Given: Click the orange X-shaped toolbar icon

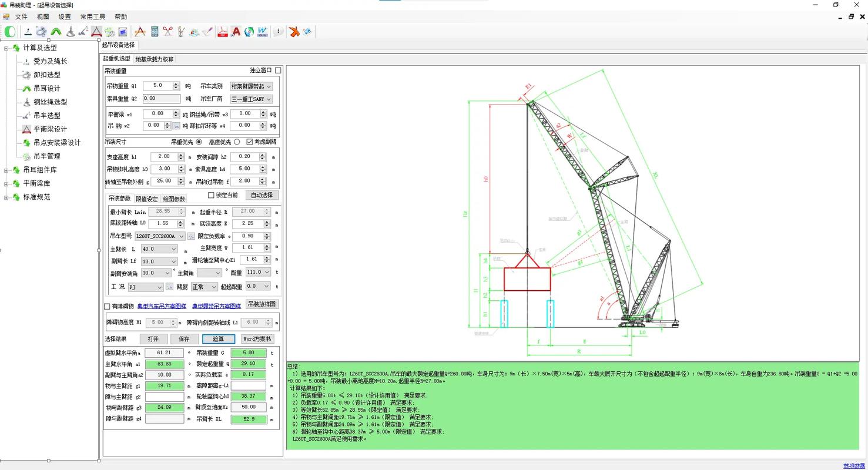Looking at the screenshot, I should pyautogui.click(x=294, y=32).
